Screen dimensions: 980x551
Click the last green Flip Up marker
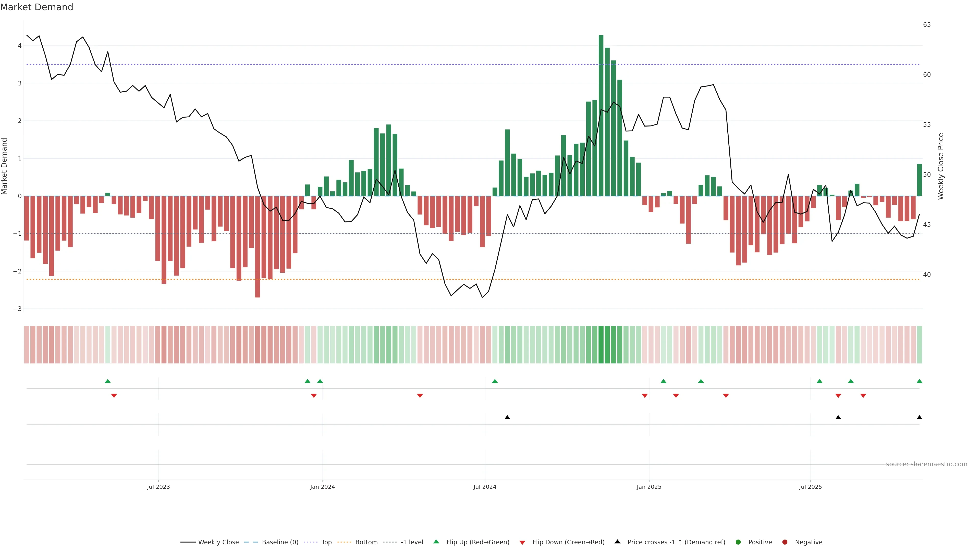pyautogui.click(x=920, y=381)
